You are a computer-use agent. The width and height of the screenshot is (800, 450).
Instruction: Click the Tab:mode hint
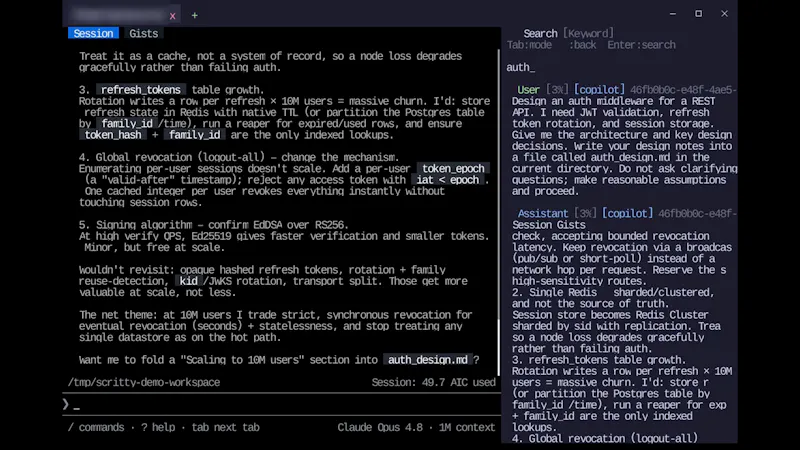point(529,45)
